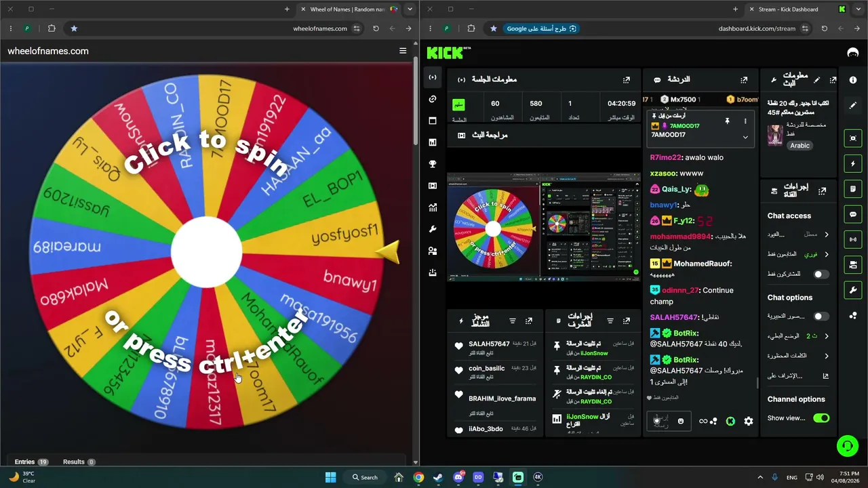Switch to the Results tab

coord(79,462)
